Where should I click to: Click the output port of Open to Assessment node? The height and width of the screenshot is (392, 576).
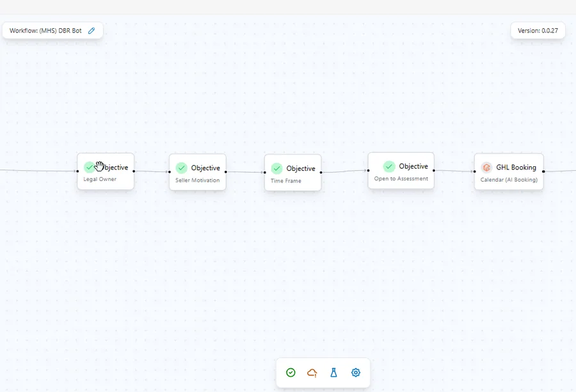[434, 170]
